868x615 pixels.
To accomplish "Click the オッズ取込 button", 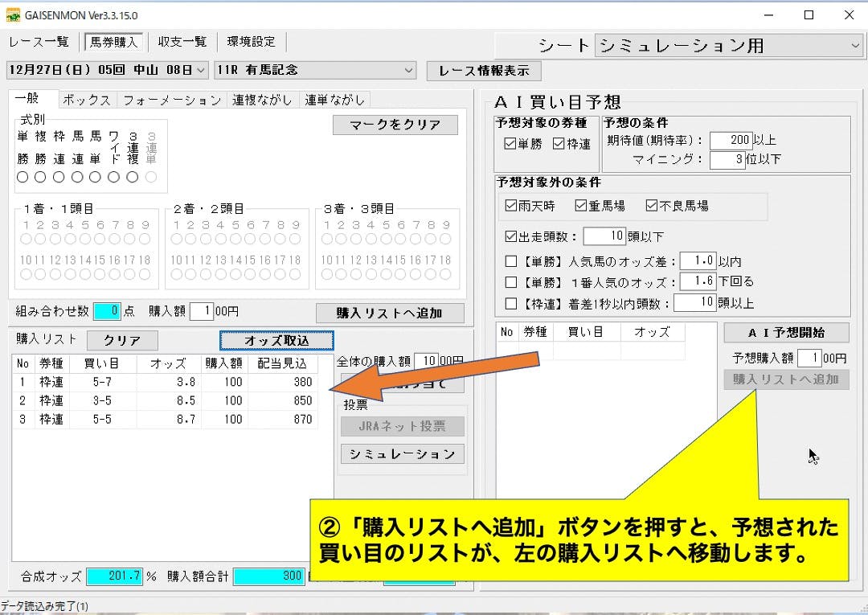I will point(276,340).
